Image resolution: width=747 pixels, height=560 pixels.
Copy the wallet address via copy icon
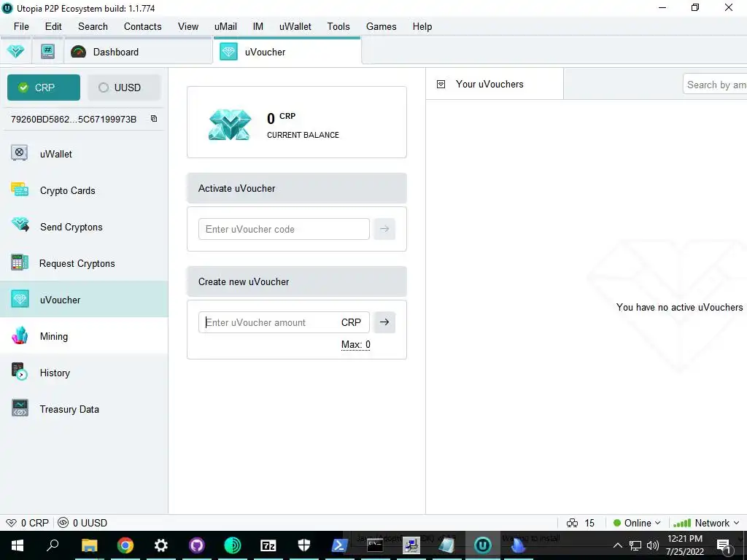click(154, 119)
